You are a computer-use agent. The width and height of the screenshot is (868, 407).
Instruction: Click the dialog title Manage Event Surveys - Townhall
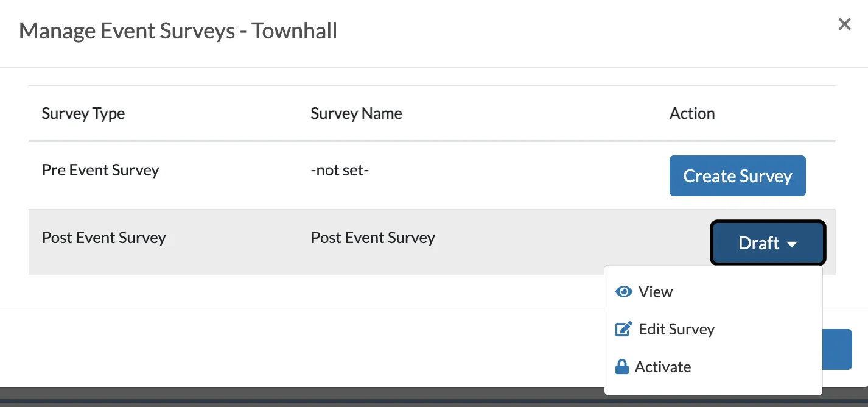(178, 30)
